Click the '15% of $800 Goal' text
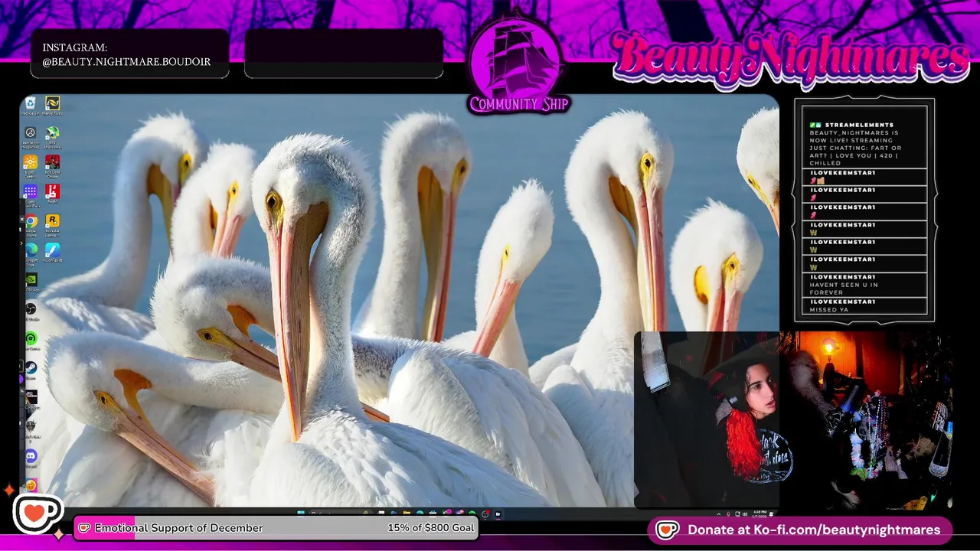Image resolution: width=980 pixels, height=551 pixels. 431,528
